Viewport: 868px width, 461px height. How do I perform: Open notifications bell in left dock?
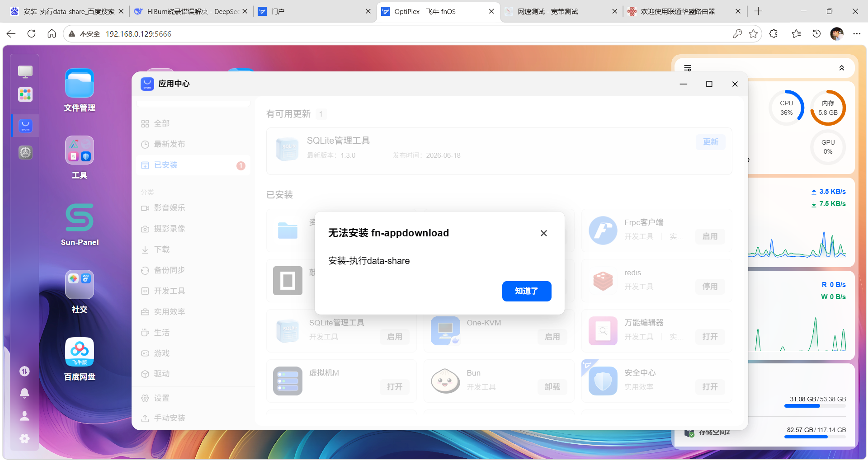25,393
